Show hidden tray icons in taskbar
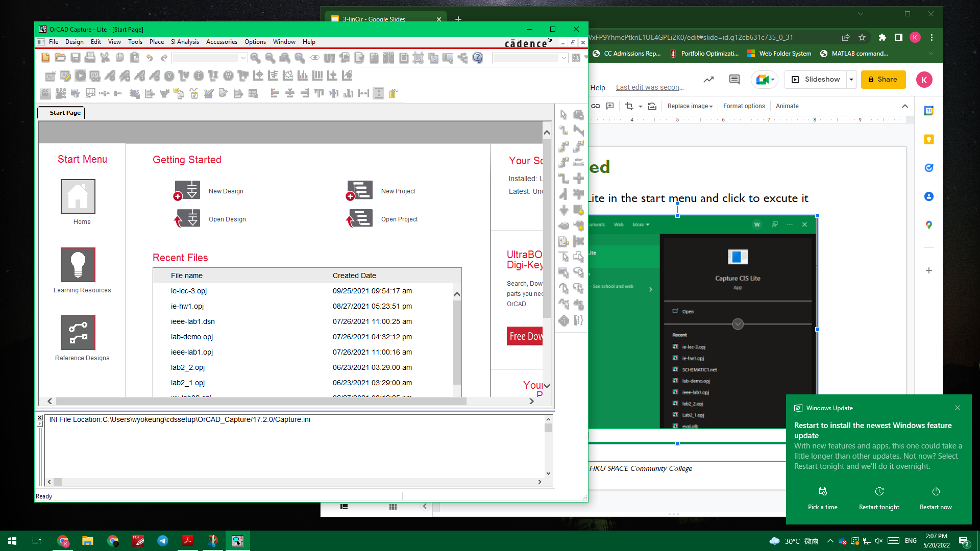The image size is (980, 551). [830, 541]
